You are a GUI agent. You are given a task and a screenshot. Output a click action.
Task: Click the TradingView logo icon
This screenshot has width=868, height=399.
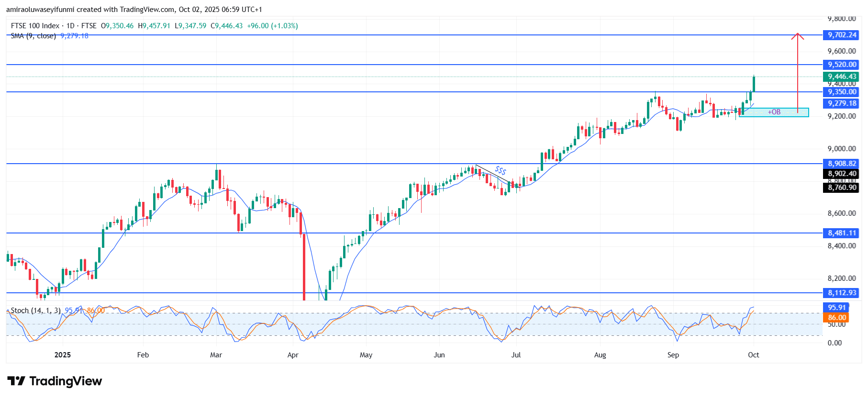tap(16, 381)
